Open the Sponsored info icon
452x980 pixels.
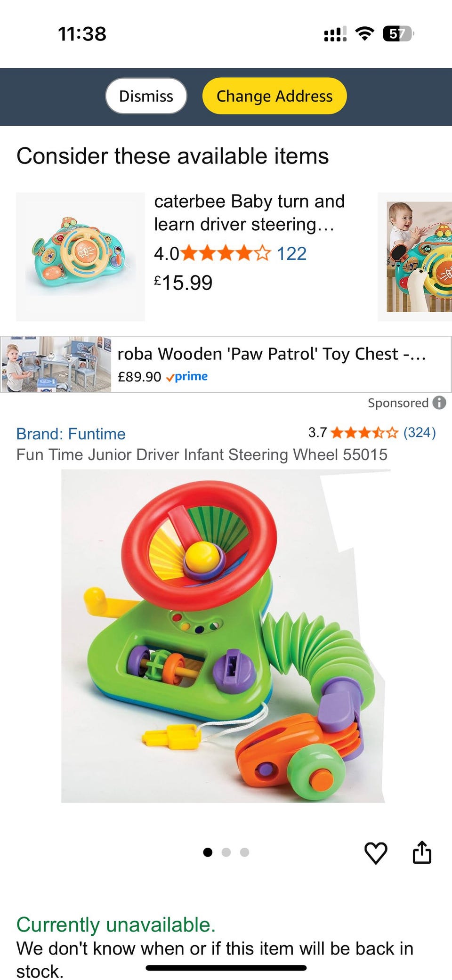pyautogui.click(x=439, y=403)
